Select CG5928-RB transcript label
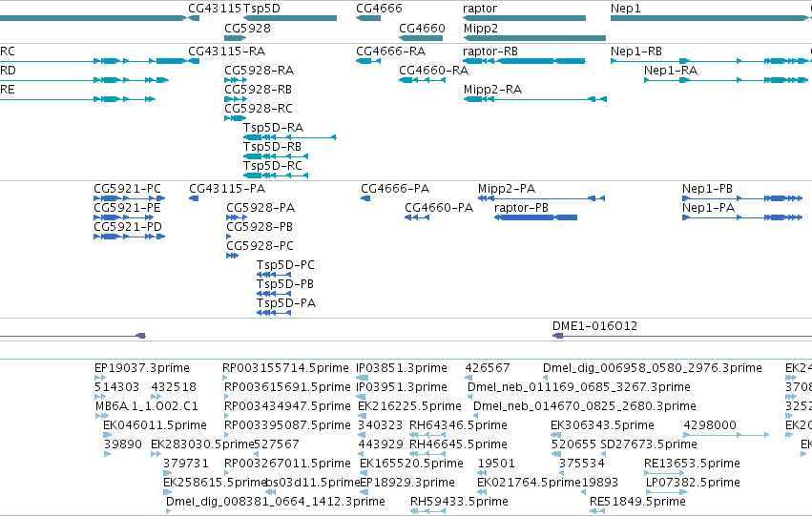The width and height of the screenshot is (812, 516). click(258, 90)
